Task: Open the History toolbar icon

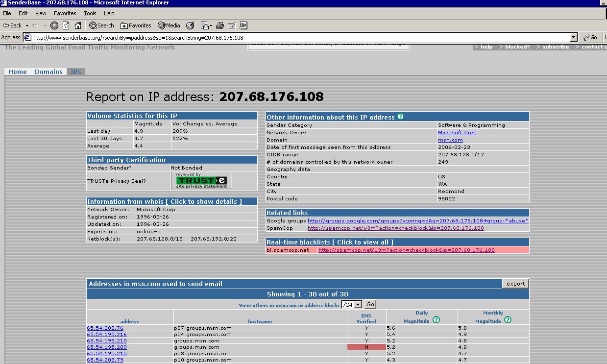Action: pyautogui.click(x=190, y=25)
